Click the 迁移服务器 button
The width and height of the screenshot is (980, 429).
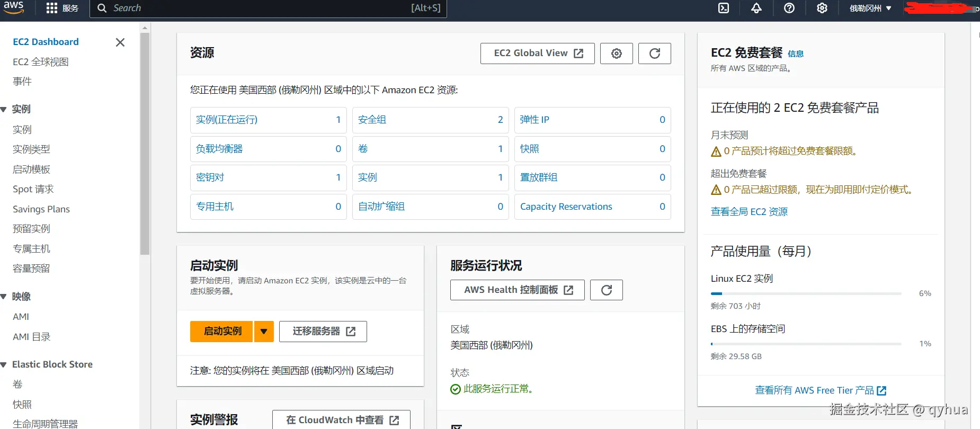coord(323,332)
